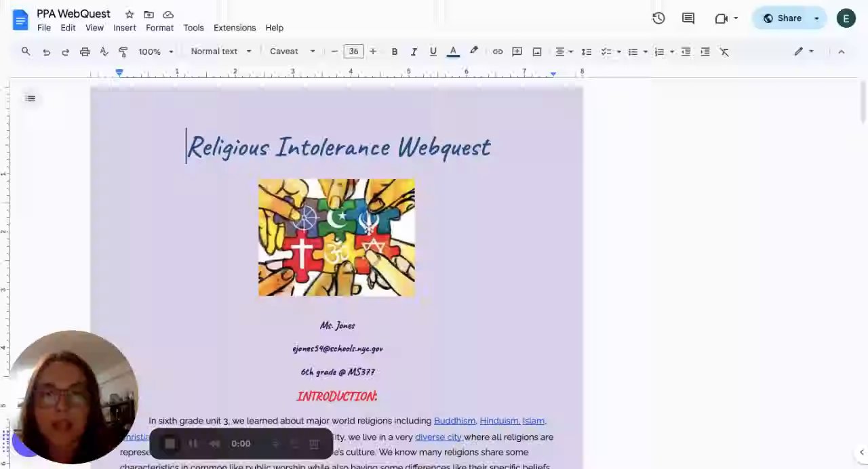
Task: Open the text alignment dropdown
Action: [x=564, y=52]
